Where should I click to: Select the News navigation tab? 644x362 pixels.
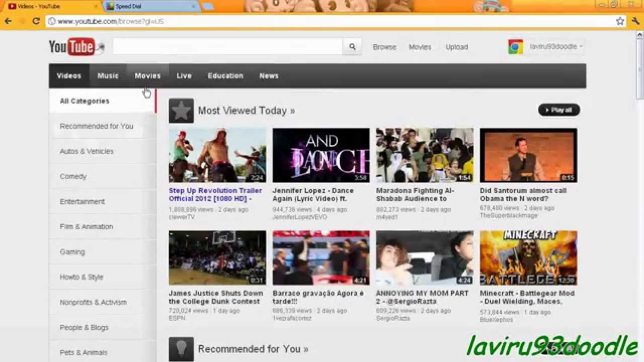pyautogui.click(x=269, y=76)
